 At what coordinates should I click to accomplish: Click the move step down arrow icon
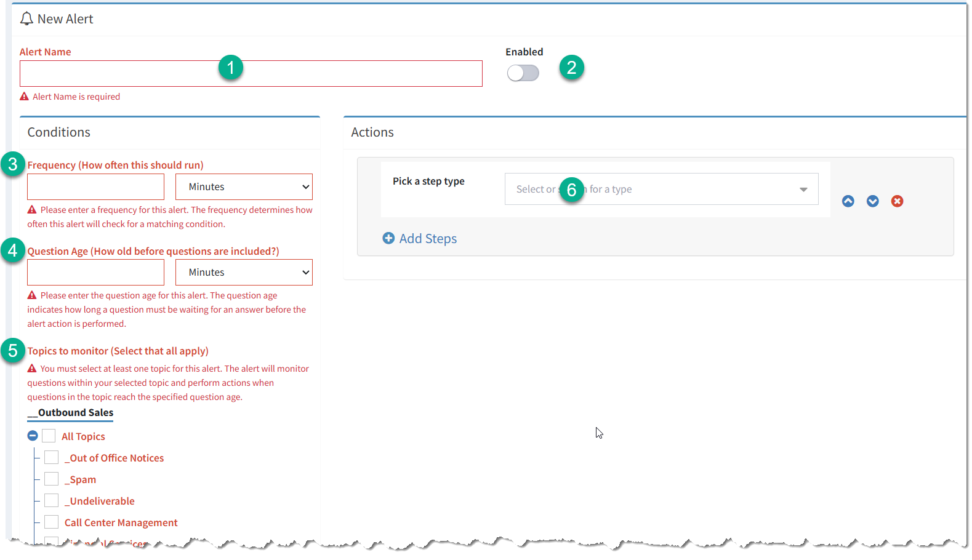(872, 201)
